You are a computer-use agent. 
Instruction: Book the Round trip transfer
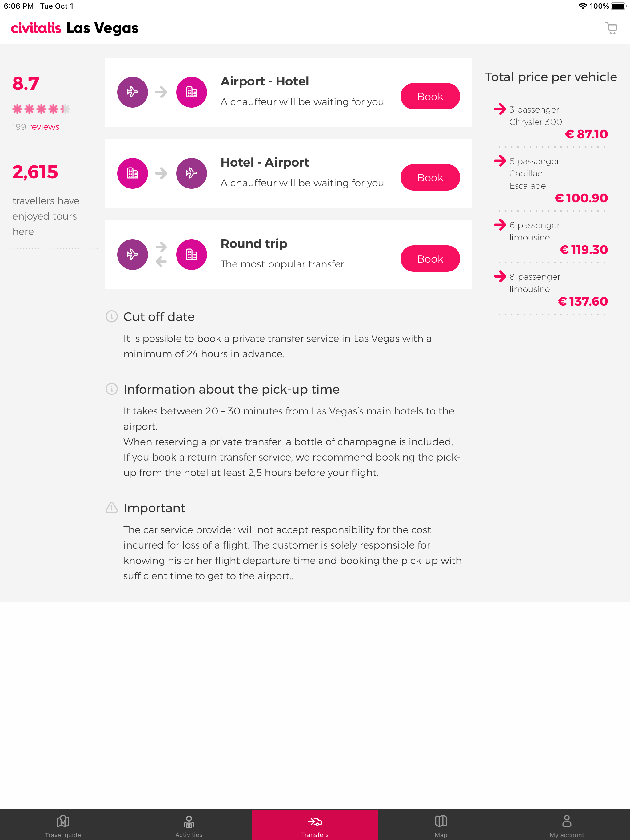[430, 259]
